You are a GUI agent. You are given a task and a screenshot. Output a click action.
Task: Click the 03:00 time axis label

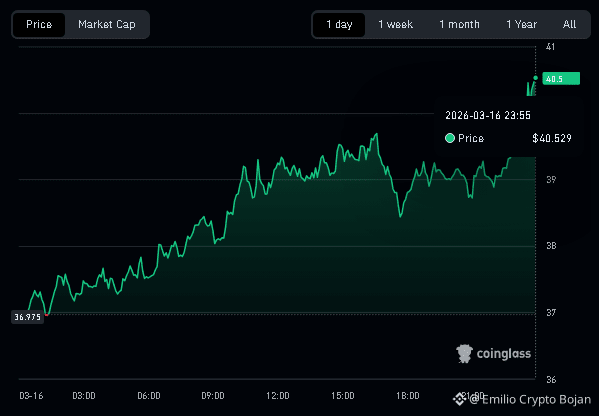(x=84, y=396)
